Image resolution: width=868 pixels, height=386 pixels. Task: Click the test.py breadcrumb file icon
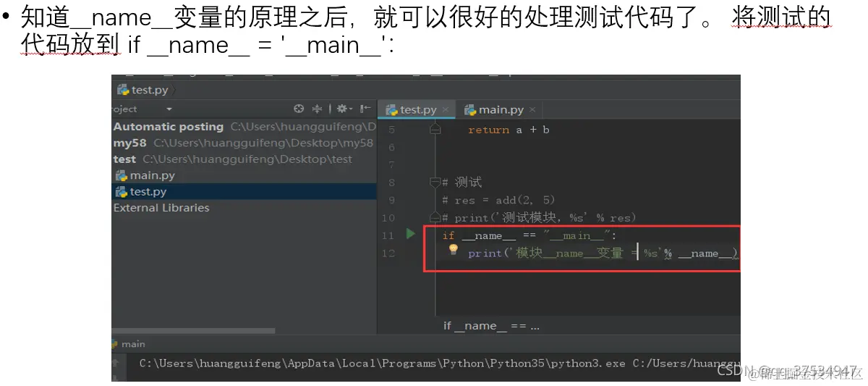[x=123, y=91]
